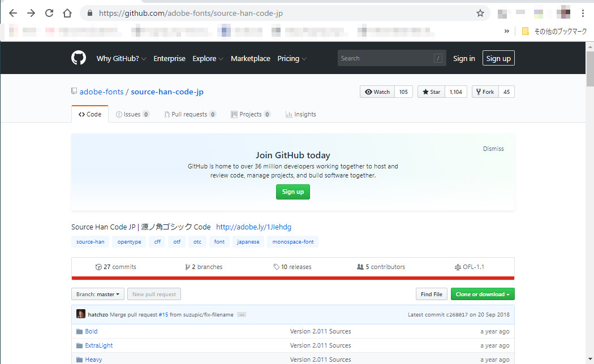Screen dimensions: 594x364
Task: View the 5 contributors
Action: tap(381, 267)
